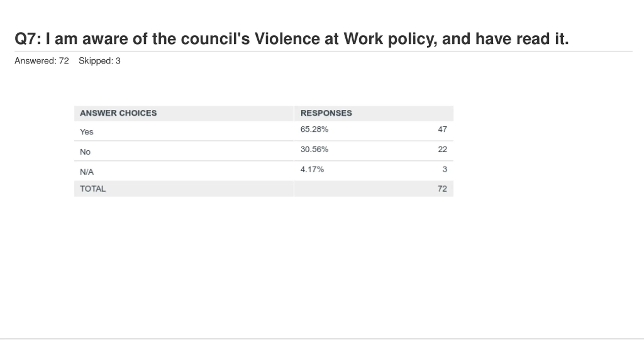Image resolution: width=644 pixels, height=362 pixels.
Task: Click the 65.28% response percentage
Action: click(x=314, y=129)
